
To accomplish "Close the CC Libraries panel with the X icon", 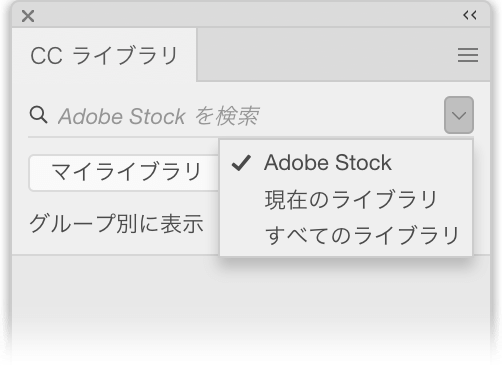I will [x=28, y=16].
